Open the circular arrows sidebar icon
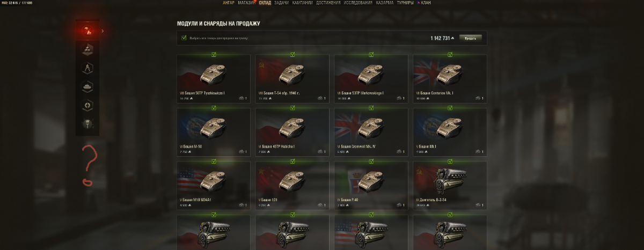 [x=87, y=105]
